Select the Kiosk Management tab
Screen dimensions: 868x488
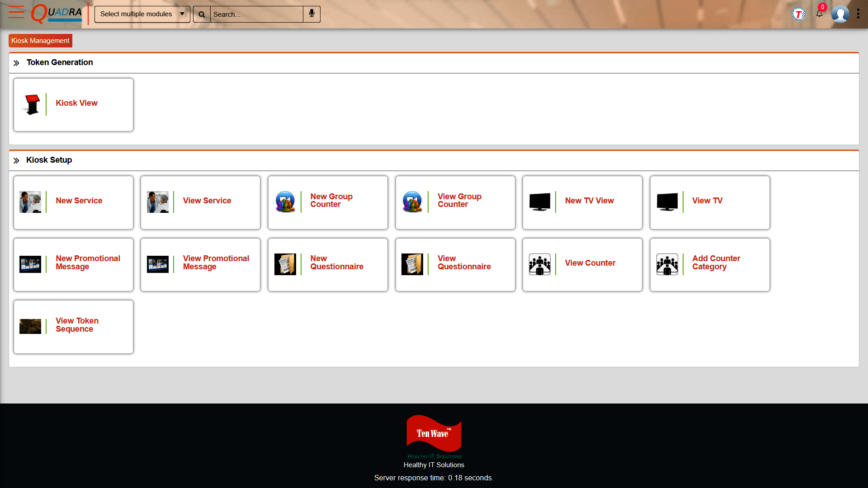[40, 41]
